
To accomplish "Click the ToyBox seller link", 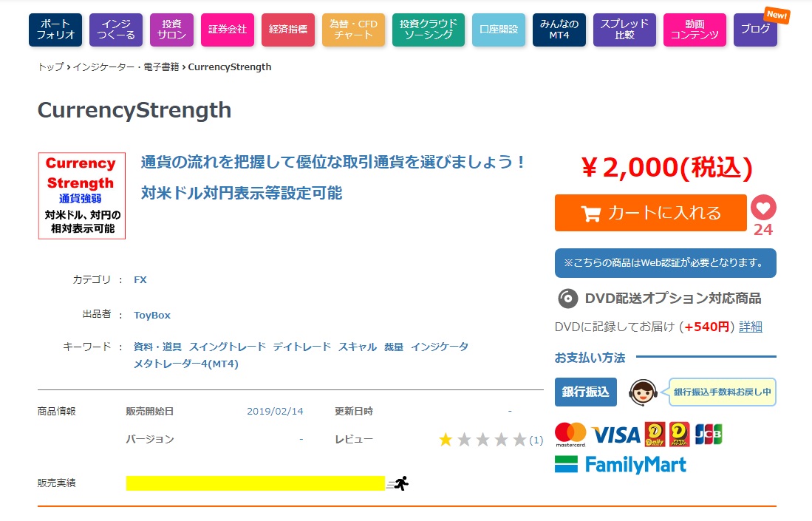I will point(152,315).
